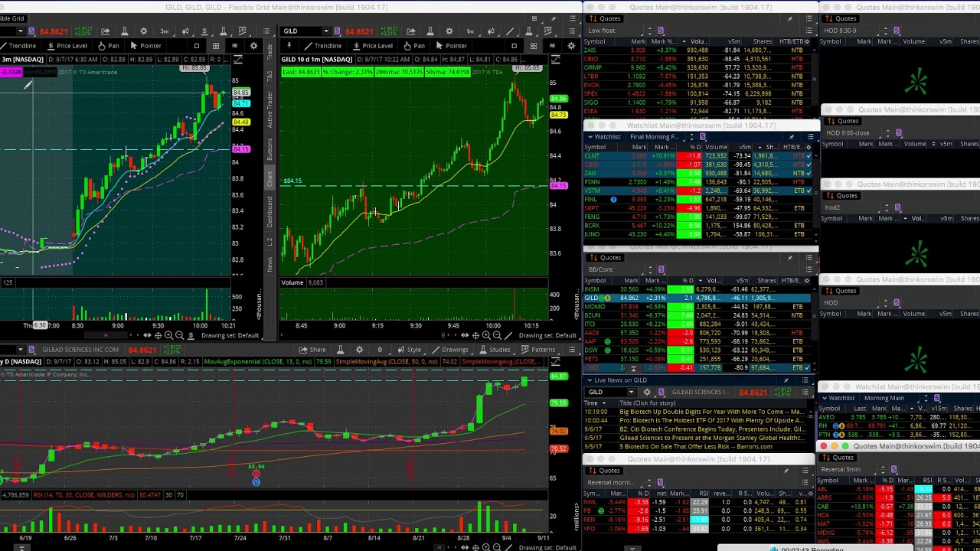Click the red mark field in left chart header
The image size is (980, 551).
tap(54, 31)
